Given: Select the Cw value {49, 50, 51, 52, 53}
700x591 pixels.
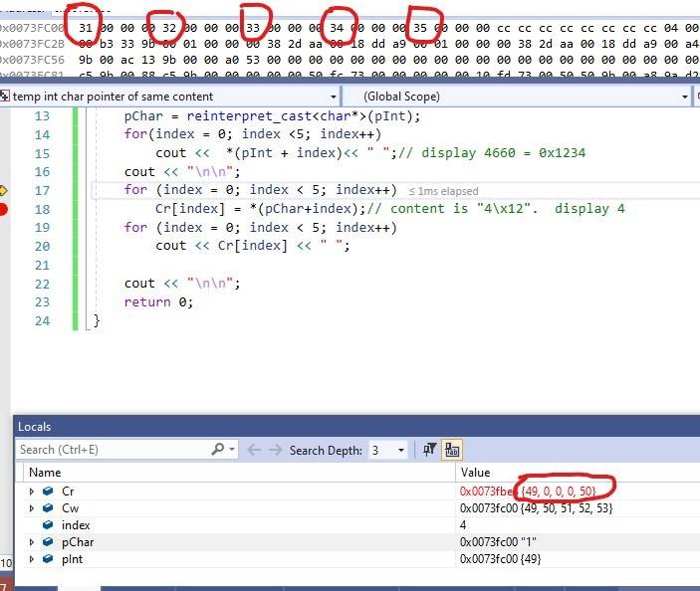Looking at the screenshot, I should pyautogui.click(x=567, y=508).
